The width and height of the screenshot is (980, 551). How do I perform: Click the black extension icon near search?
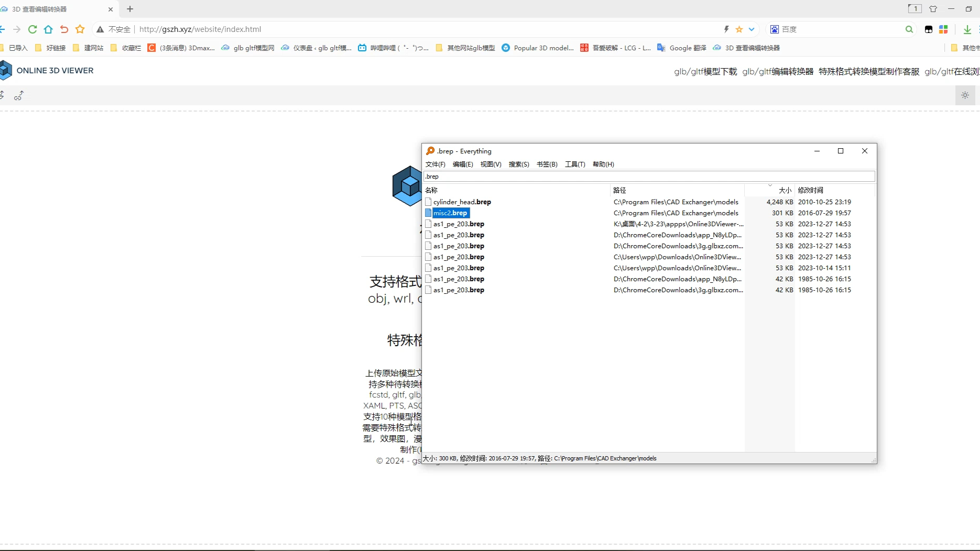929,29
